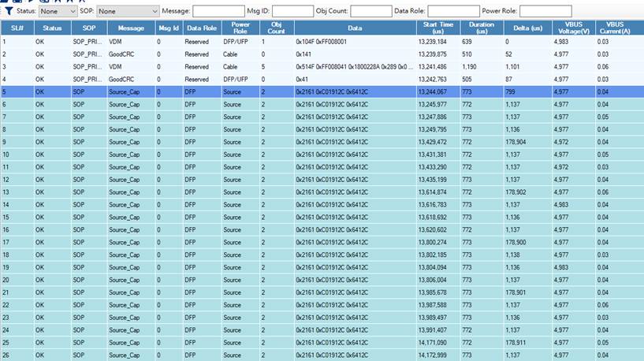Image resolution: width=644 pixels, height=361 pixels.
Task: Select delta value 799 in row 5
Action: click(510, 92)
